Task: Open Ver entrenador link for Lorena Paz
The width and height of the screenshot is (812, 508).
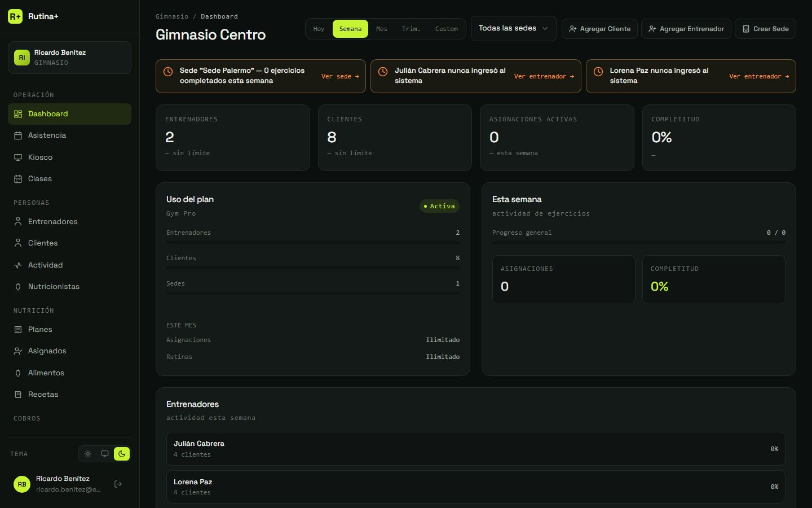Action: pos(759,76)
